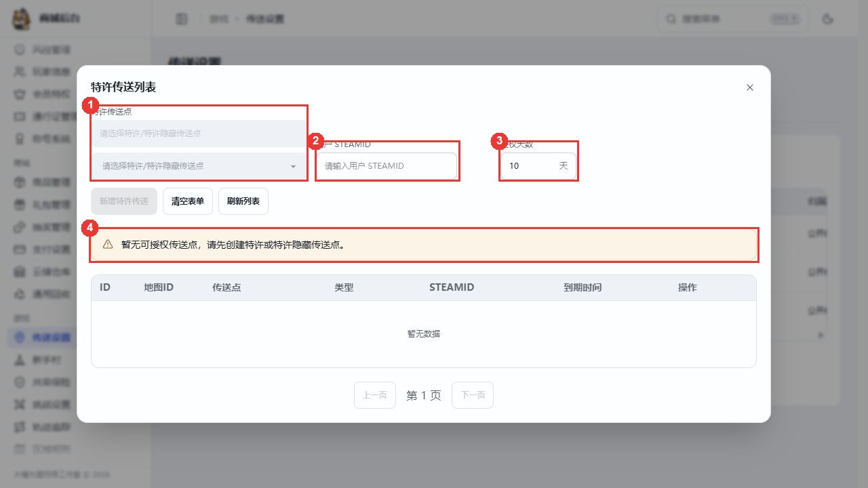Screen dimensions: 868x488
Task: Close the 特许传送列表 dialog
Action: coord(749,87)
